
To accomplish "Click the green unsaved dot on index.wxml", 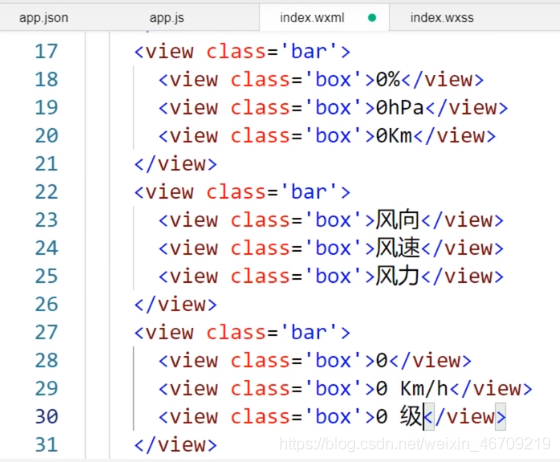I will click(x=372, y=17).
